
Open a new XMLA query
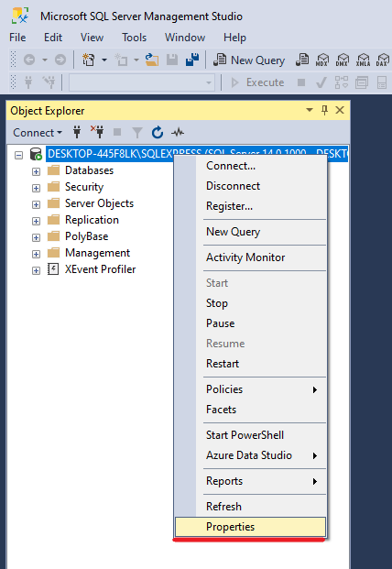tap(363, 60)
